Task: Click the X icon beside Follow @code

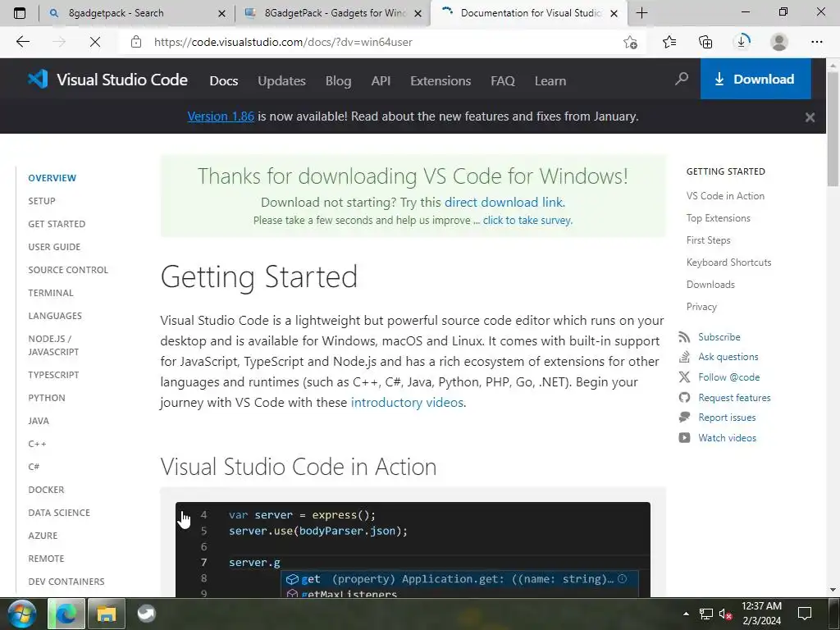Action: [684, 377]
